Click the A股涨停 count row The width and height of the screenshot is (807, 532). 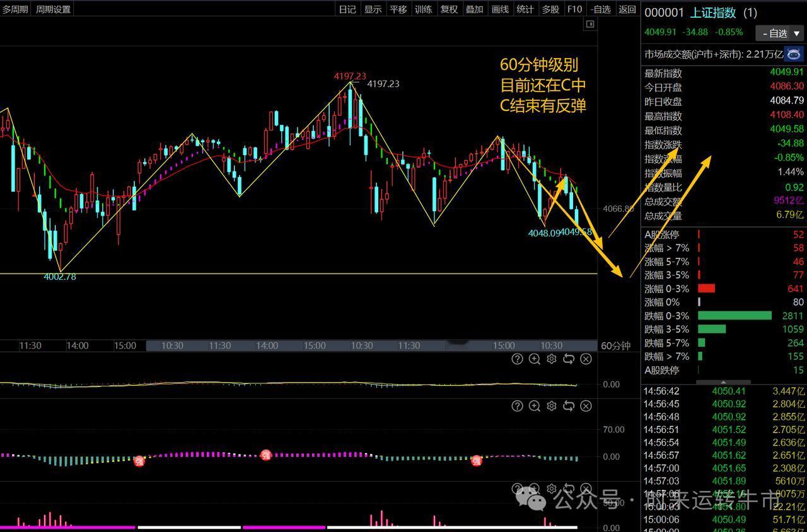[724, 234]
